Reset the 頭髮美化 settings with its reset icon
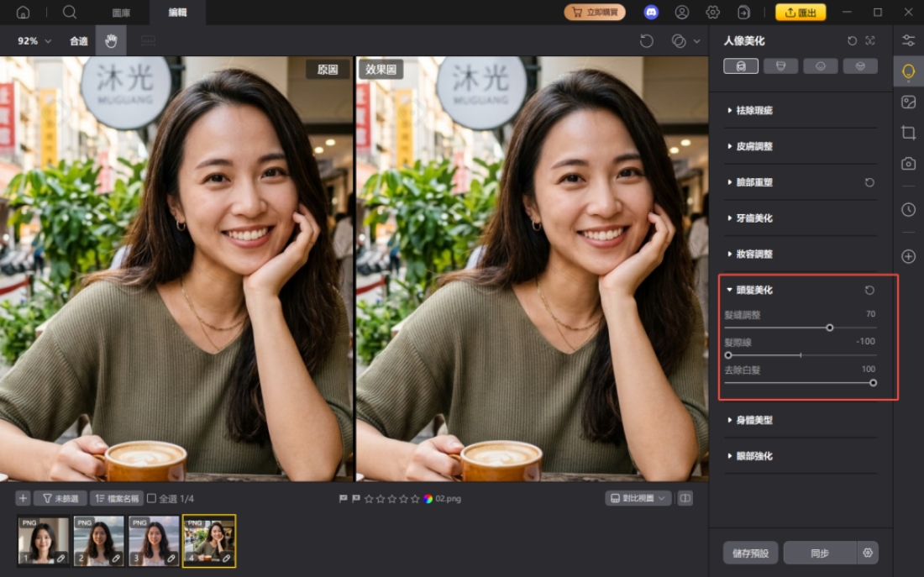 pos(871,290)
